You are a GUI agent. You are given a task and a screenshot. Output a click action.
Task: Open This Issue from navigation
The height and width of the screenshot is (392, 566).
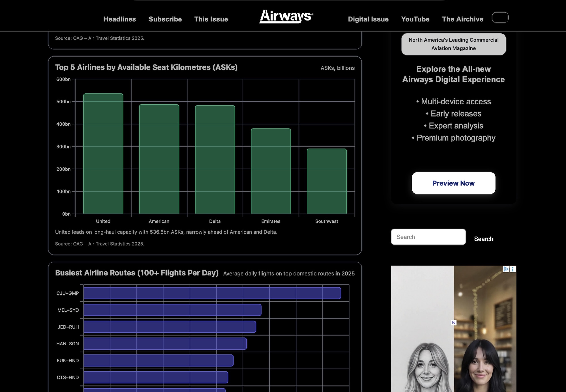click(x=211, y=19)
